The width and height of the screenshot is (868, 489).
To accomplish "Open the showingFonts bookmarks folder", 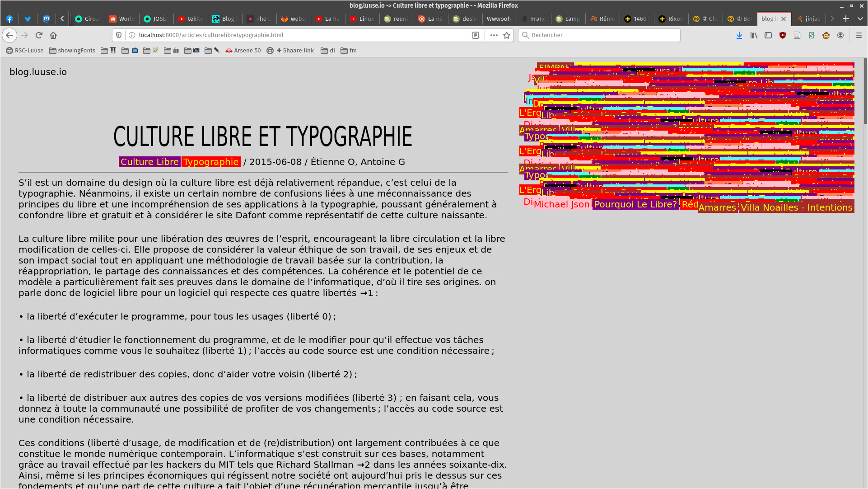I will click(72, 51).
